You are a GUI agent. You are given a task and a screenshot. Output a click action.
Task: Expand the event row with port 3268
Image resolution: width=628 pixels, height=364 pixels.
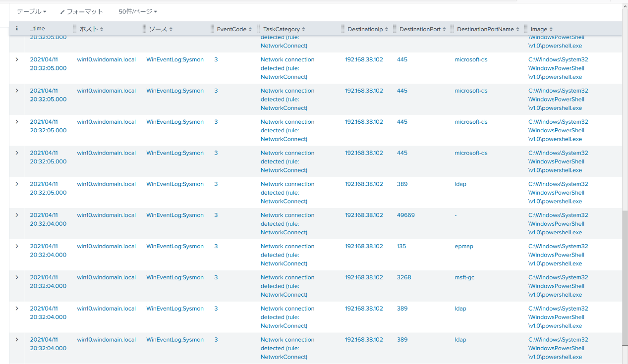click(17, 277)
